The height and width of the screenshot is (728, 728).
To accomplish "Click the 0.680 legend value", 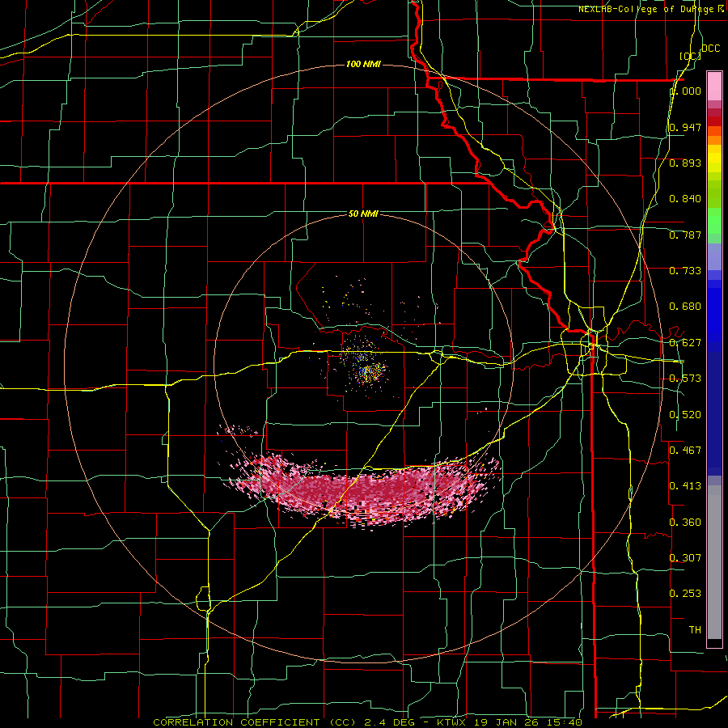I will pos(685,307).
